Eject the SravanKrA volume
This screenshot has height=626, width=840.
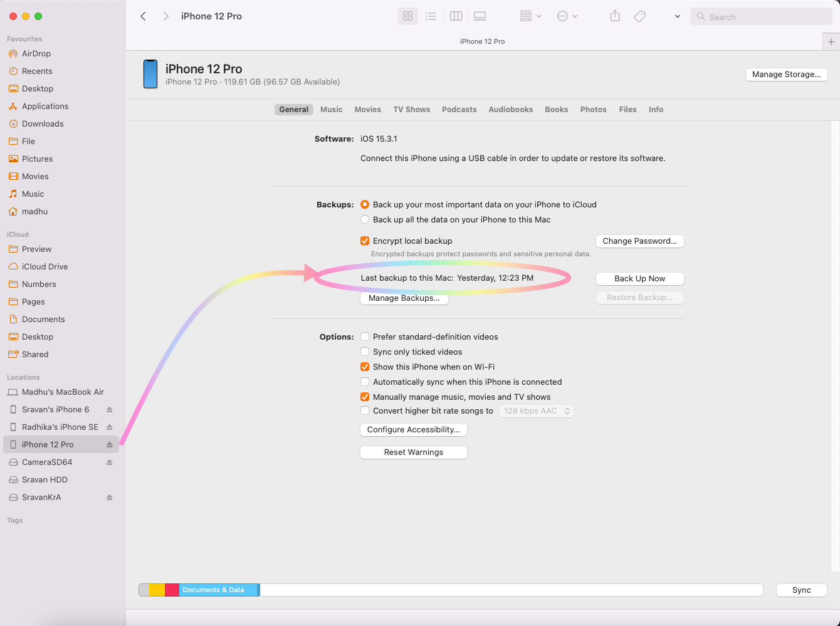click(x=109, y=497)
